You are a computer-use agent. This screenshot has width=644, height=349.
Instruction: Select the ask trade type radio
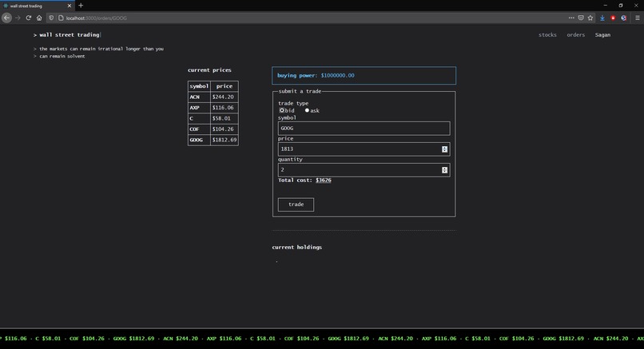click(307, 110)
